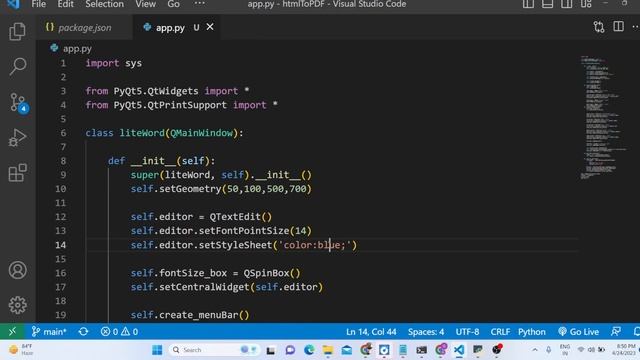Open the Extensions view
The height and width of the screenshot is (360, 640).
coord(18,173)
